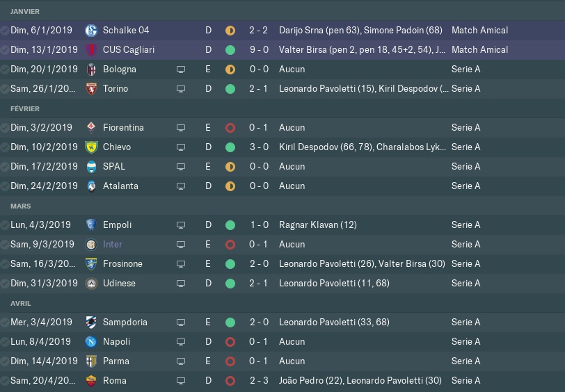Open the 9 - 0 CUS Cagliari result
This screenshot has height=392, width=565.
[259, 49]
